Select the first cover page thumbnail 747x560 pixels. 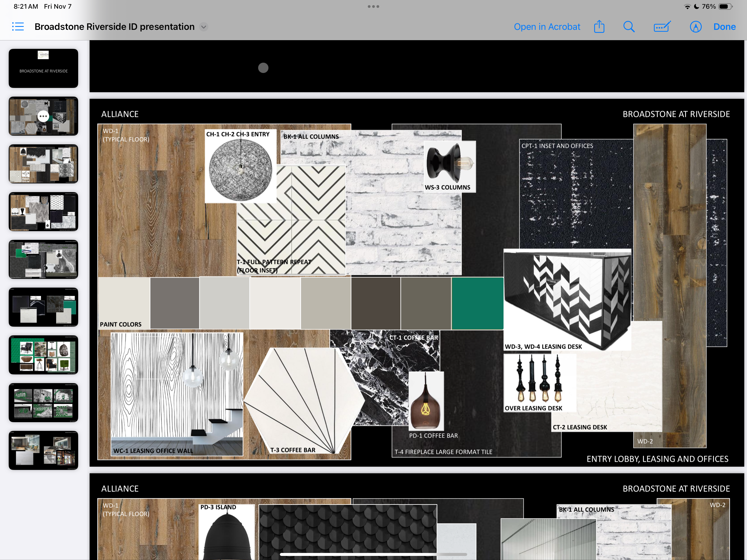[43, 68]
